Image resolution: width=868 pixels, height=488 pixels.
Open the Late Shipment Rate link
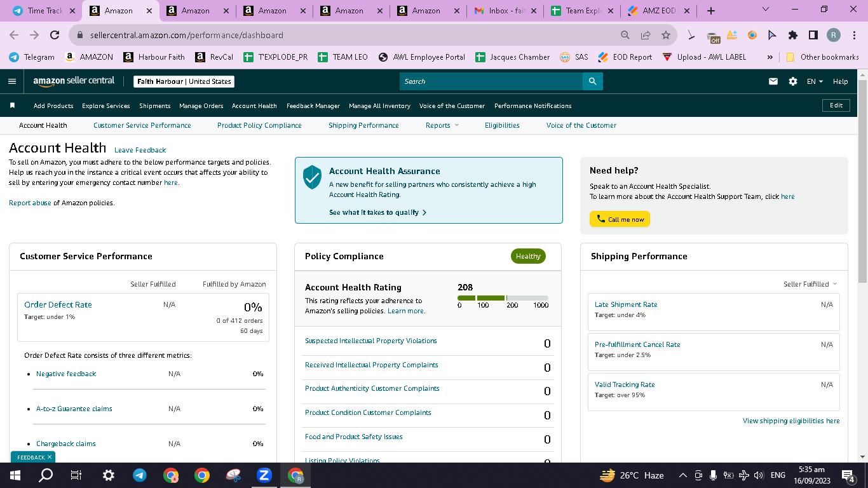coord(626,304)
